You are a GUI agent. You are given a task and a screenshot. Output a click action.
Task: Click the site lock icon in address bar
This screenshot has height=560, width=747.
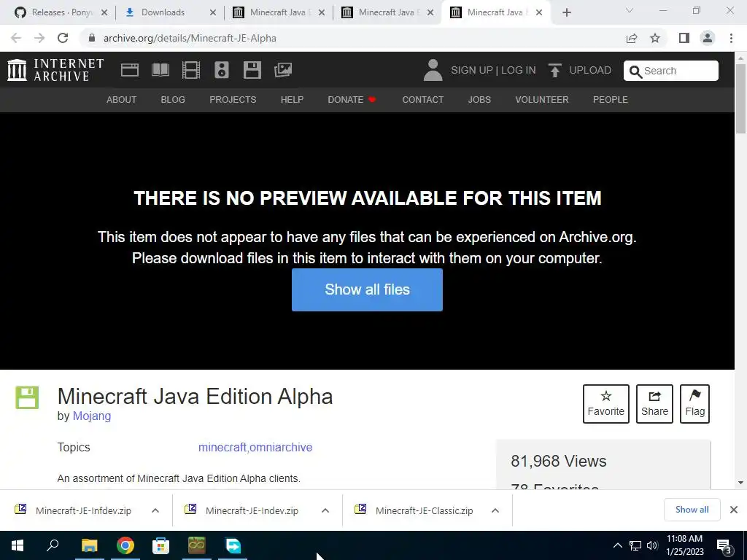pyautogui.click(x=92, y=38)
